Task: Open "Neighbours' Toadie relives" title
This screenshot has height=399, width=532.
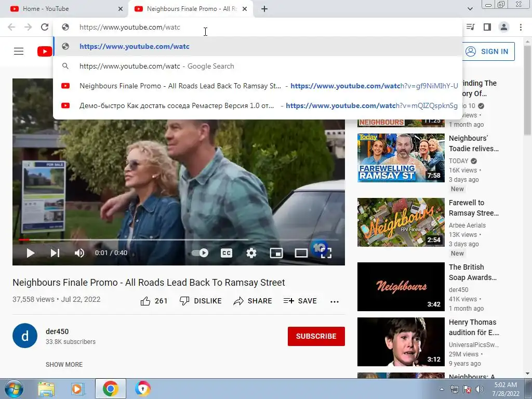Action: (x=474, y=143)
